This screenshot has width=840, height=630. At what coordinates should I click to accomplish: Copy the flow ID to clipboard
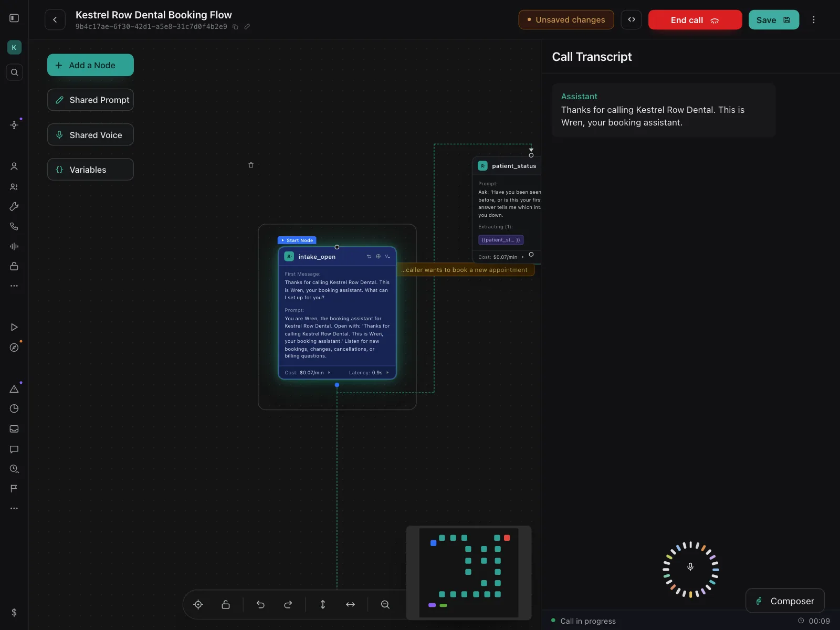235,27
